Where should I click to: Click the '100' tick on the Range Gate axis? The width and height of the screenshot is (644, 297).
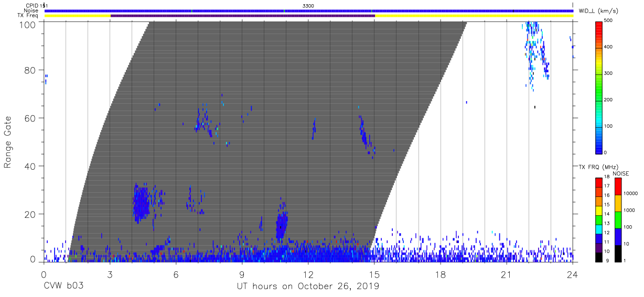[29, 25]
